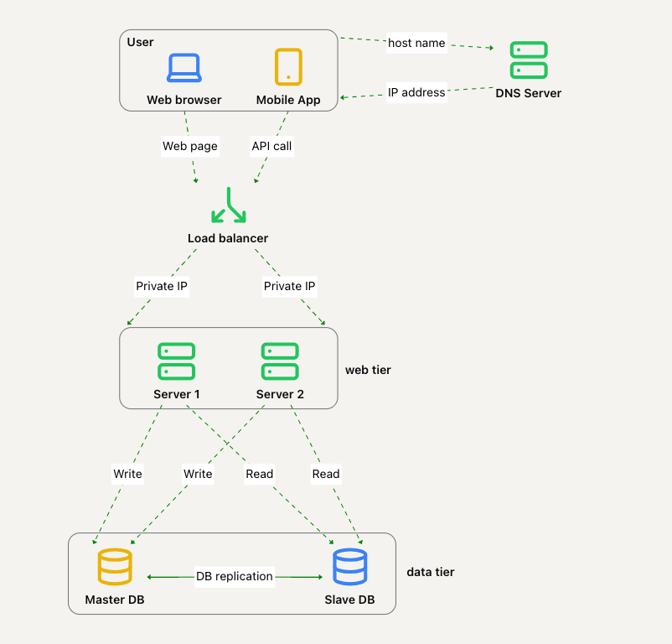This screenshot has height=644, width=672.
Task: Select the yellow Mobile App phone icon
Action: 288,67
